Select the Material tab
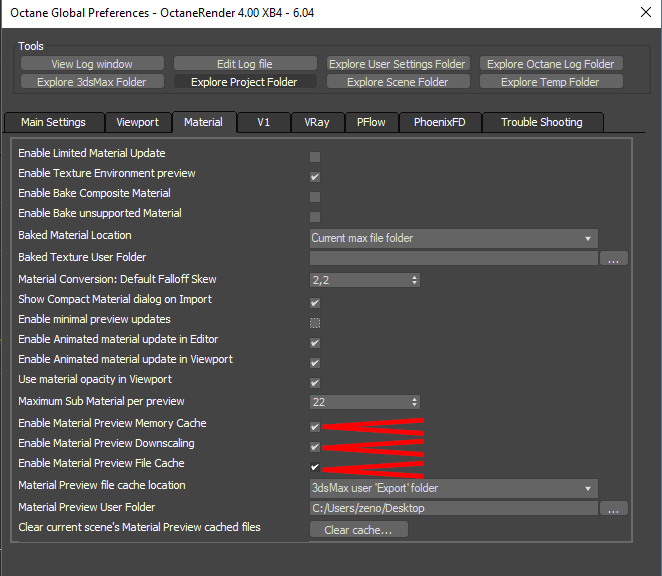Viewport: 662px width, 576px height. pos(204,122)
